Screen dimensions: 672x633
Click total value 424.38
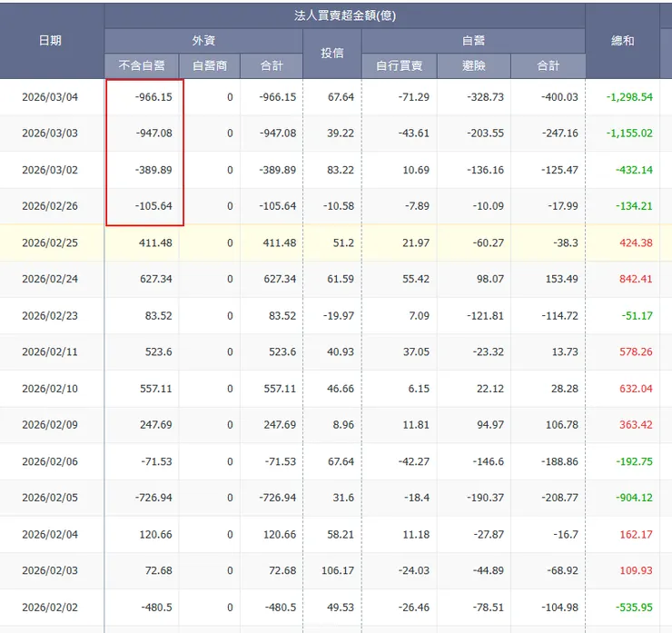pos(636,243)
